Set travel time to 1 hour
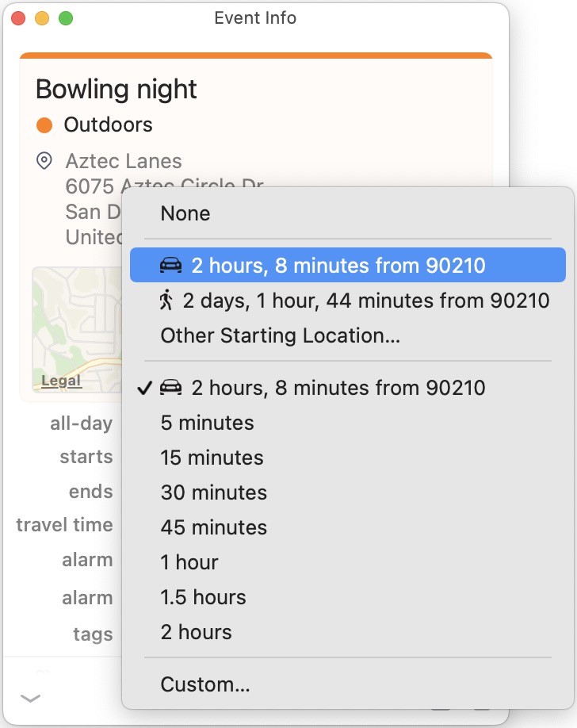Viewport: 577px width, 728px height. click(189, 562)
